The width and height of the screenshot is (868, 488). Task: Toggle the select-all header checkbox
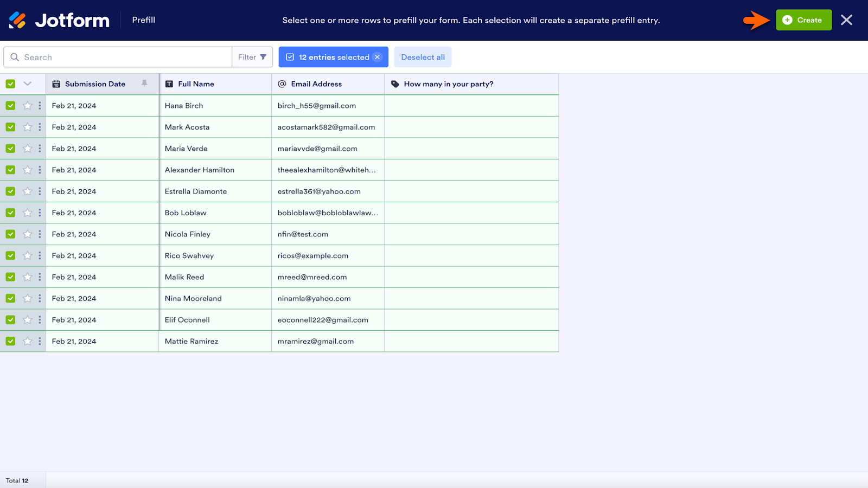10,84
